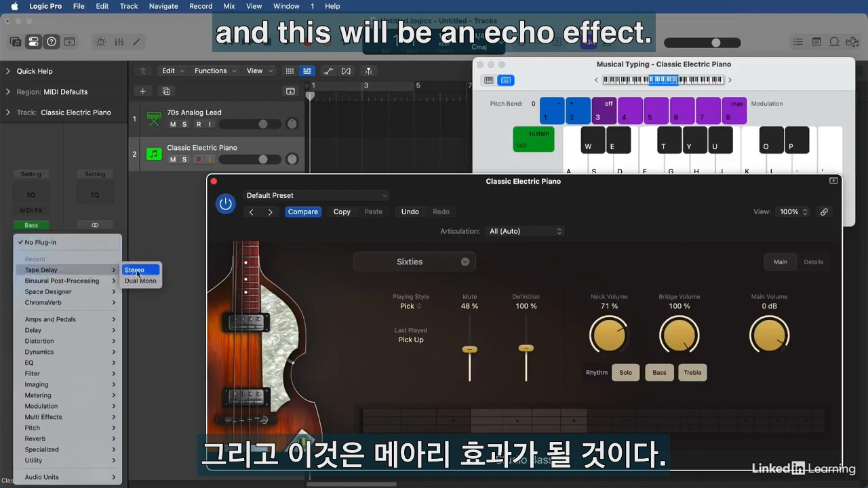The height and width of the screenshot is (488, 868).
Task: Go to the previous preset arrow
Action: coord(251,212)
